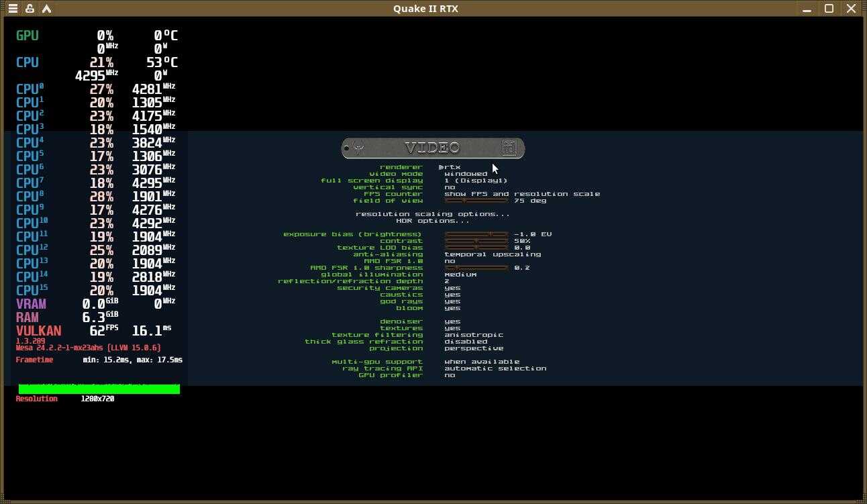Disable the caustics setting
Viewport: 867px width, 504px height.
click(452, 295)
